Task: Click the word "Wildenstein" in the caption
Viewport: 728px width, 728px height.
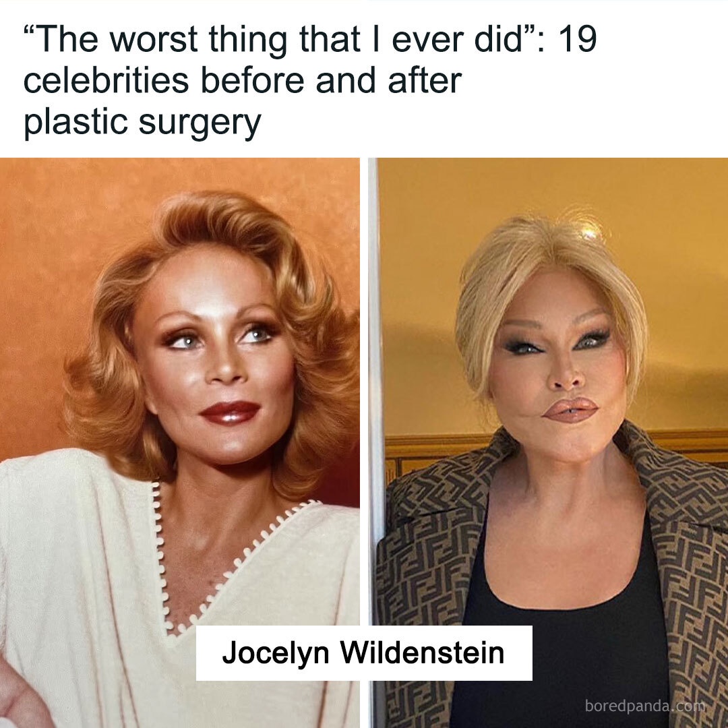Action: 423,653
